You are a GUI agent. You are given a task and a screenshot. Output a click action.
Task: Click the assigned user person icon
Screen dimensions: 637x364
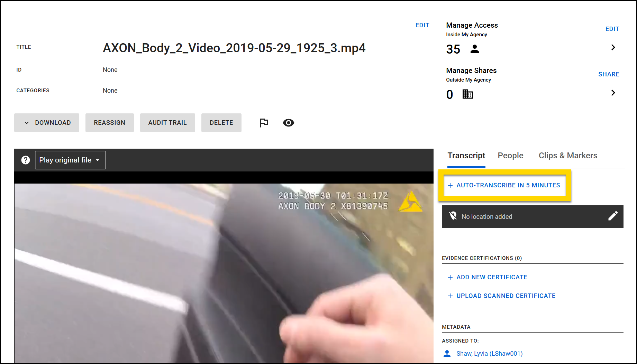click(447, 353)
